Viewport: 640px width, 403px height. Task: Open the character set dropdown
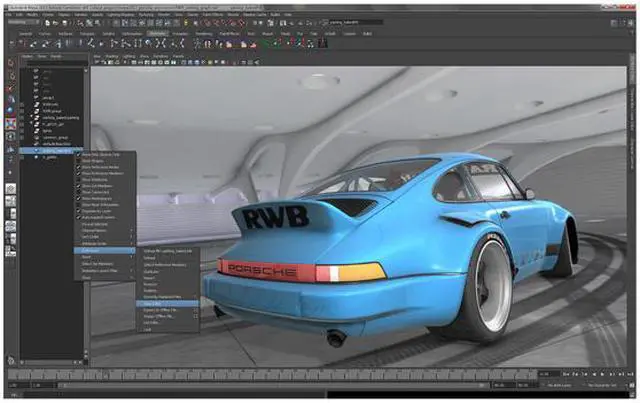tap(603, 385)
